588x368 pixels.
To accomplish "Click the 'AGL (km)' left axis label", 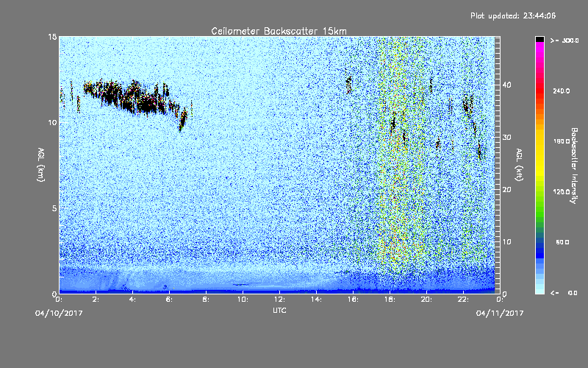I will pyautogui.click(x=41, y=164).
